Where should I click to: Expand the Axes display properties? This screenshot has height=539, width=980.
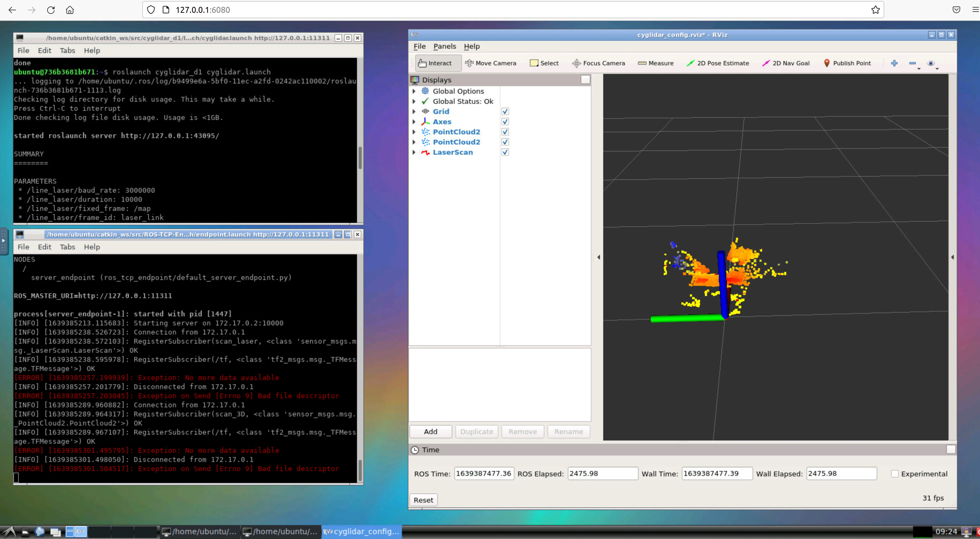(414, 122)
